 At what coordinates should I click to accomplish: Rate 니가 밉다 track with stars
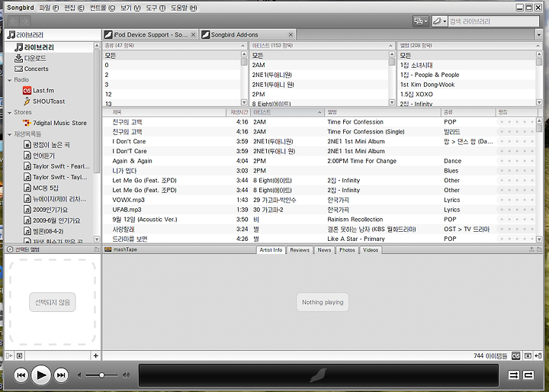click(516, 171)
